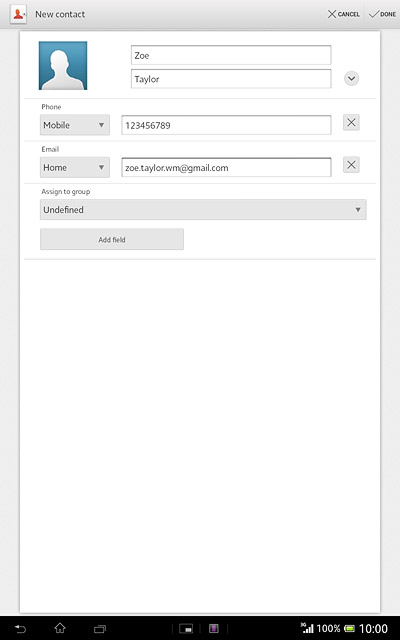Viewport: 400px width, 640px height.
Task: Edit the zoe.taylor.wm@gmail.com email field
Action: [x=226, y=167]
